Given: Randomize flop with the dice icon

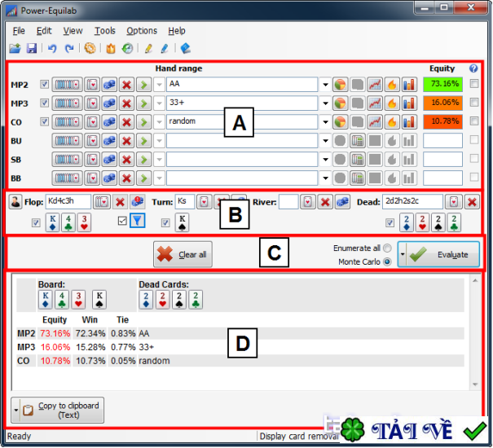Looking at the screenshot, I should (x=138, y=202).
